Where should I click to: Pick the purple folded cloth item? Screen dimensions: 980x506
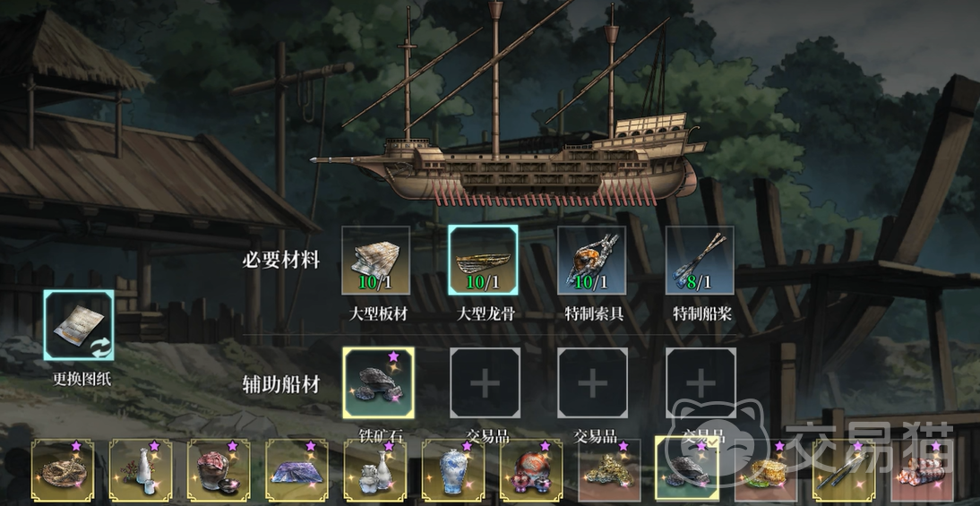pos(297,470)
